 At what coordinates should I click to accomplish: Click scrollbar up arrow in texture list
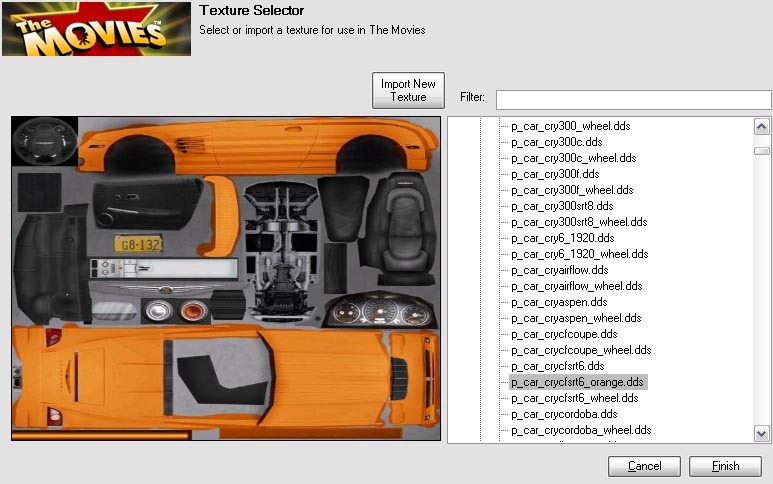[x=762, y=127]
